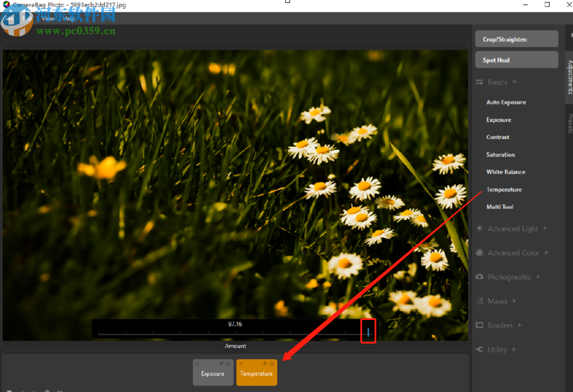Pin the Temperature adjustment tile
573x392 pixels.
point(265,364)
